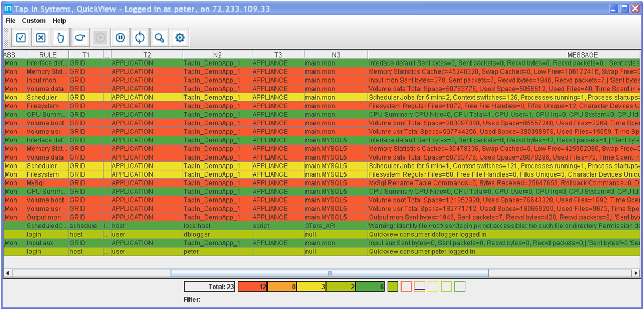Click 'Scheduler Jobs for 5 min=2' message
644x310 pixels.
(x=504, y=97)
